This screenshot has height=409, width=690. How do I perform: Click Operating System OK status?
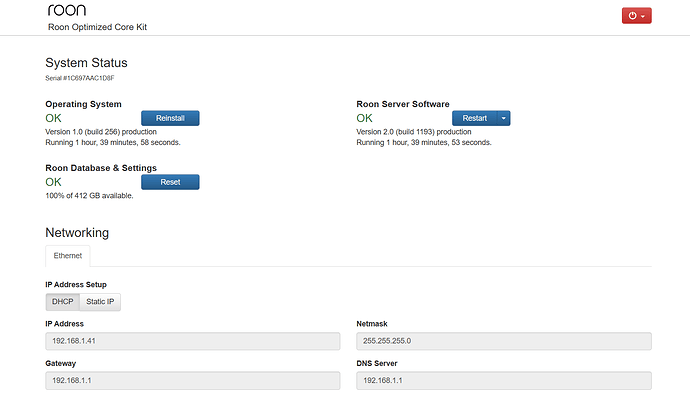pos(53,118)
